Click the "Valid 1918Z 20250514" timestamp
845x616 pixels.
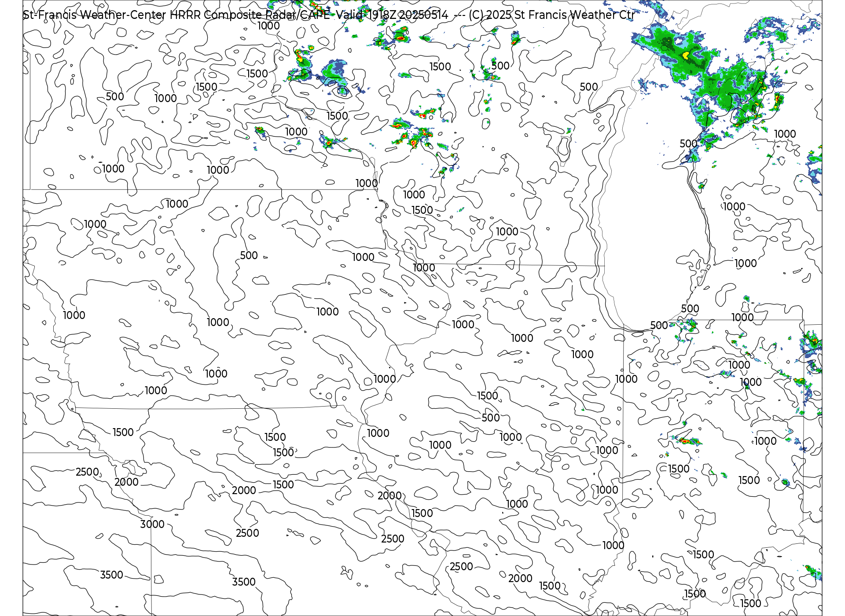392,15
